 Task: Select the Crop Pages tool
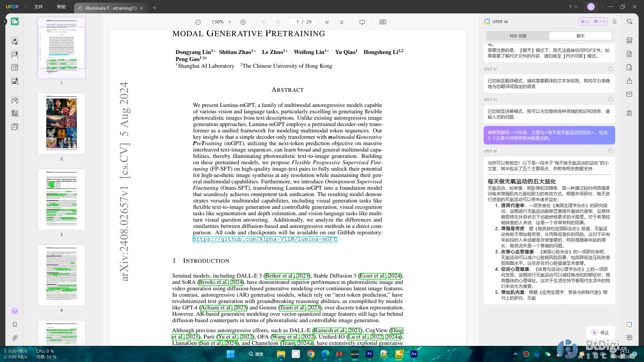point(14,114)
